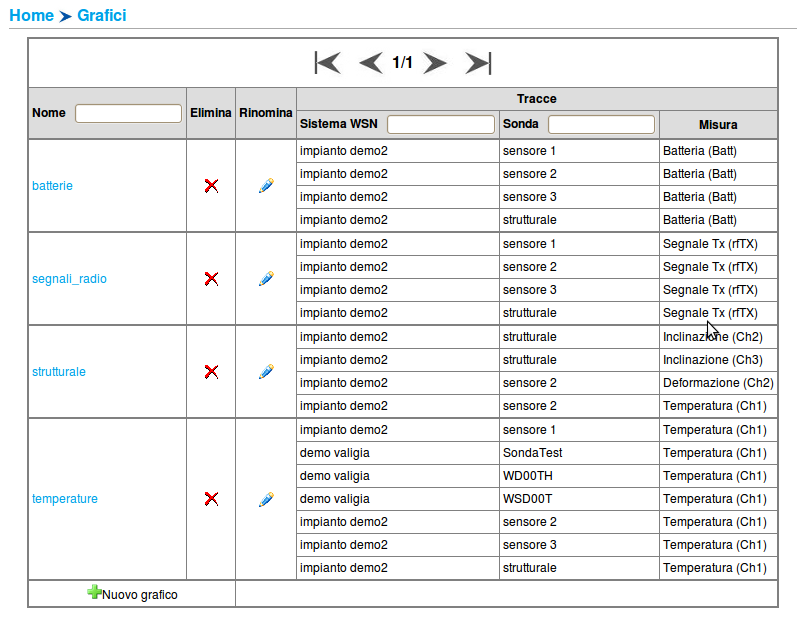Focus the Nome filter field
798x620 pixels.
click(128, 113)
